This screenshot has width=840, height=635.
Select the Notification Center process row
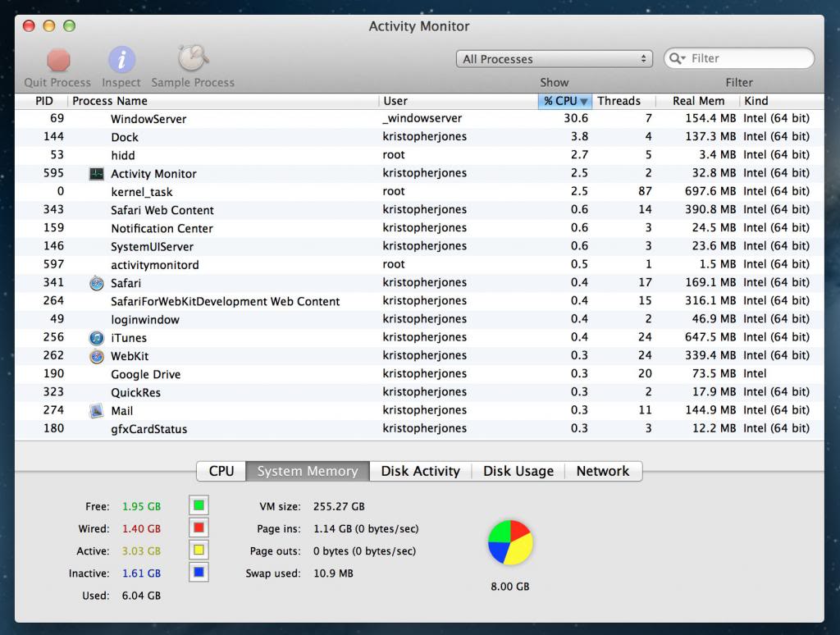(419, 228)
